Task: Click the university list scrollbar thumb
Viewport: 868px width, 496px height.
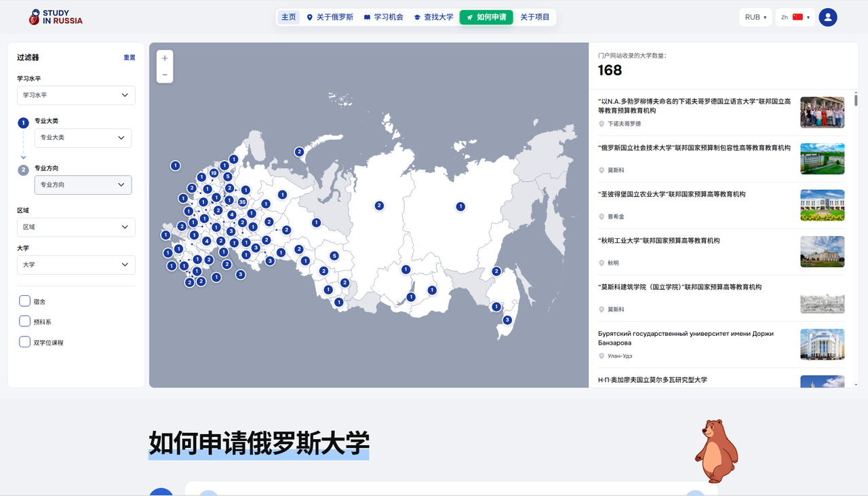Action: (856, 100)
